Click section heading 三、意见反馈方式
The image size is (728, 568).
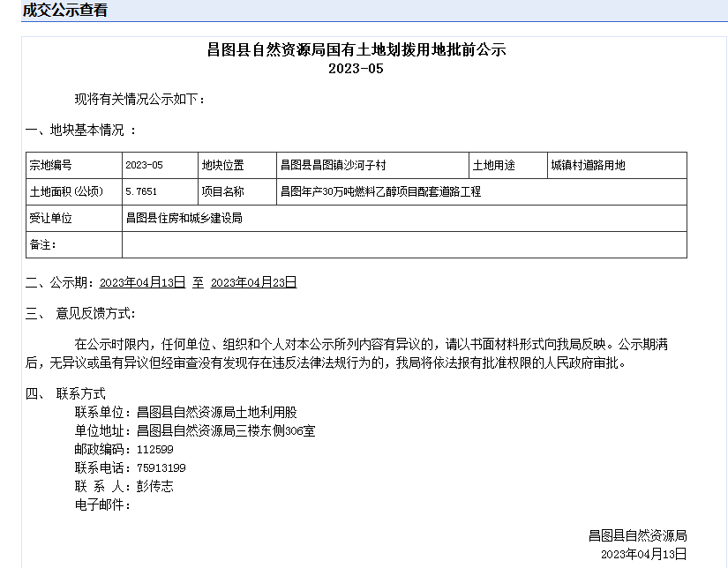pos(80,314)
